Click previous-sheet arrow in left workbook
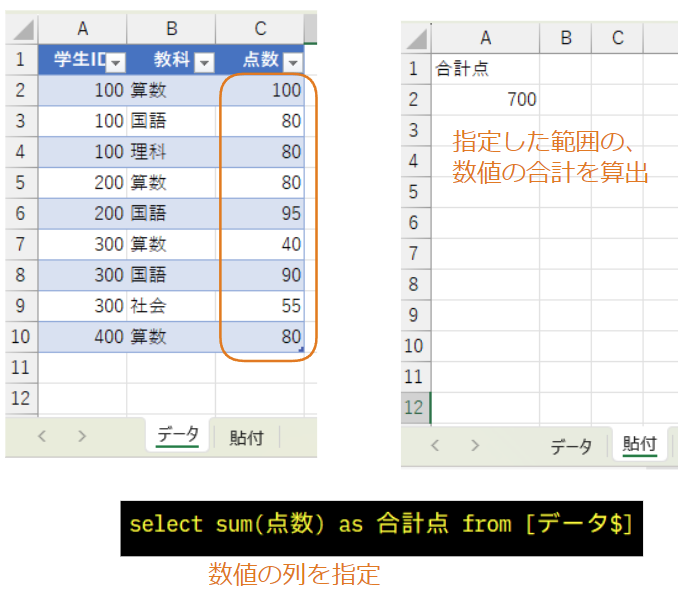The height and width of the screenshot is (598, 678). click(x=42, y=436)
